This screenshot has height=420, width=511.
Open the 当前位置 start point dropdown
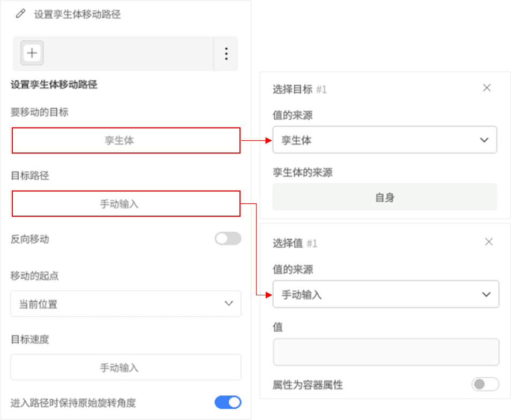(126, 304)
